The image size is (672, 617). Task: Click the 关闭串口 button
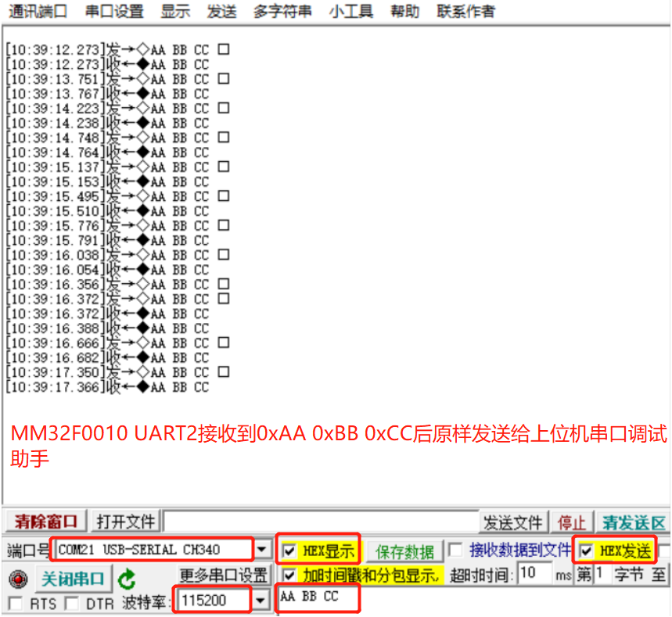pos(73,579)
